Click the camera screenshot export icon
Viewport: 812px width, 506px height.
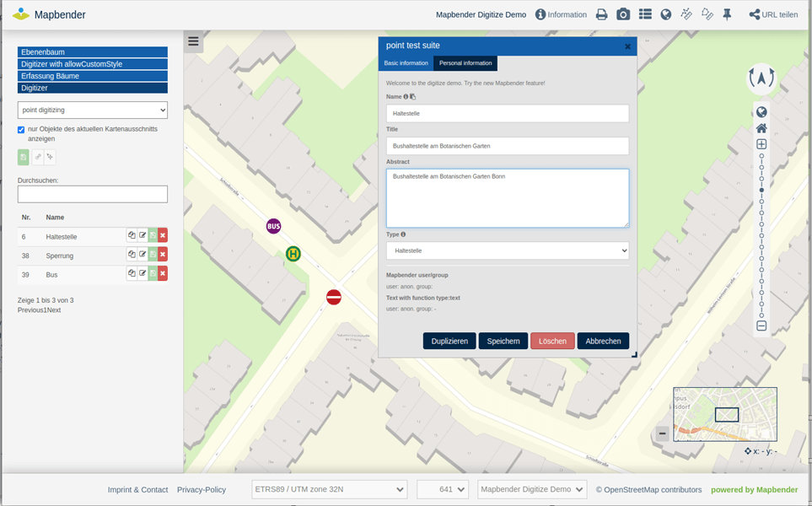(623, 14)
